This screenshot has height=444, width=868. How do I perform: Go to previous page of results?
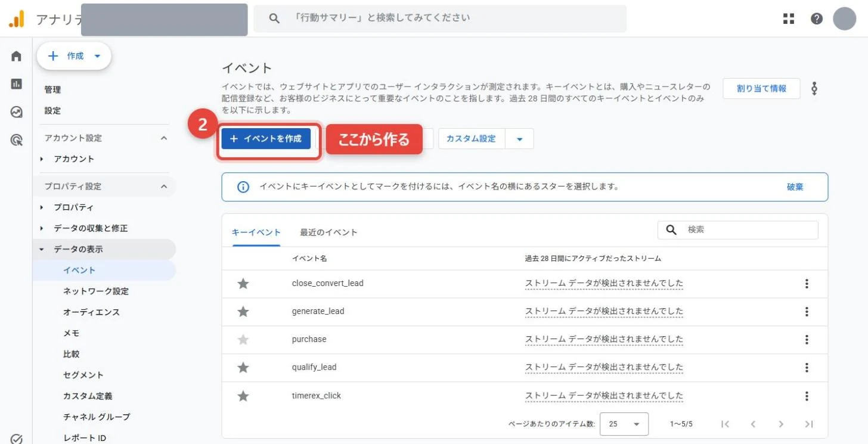pos(753,424)
